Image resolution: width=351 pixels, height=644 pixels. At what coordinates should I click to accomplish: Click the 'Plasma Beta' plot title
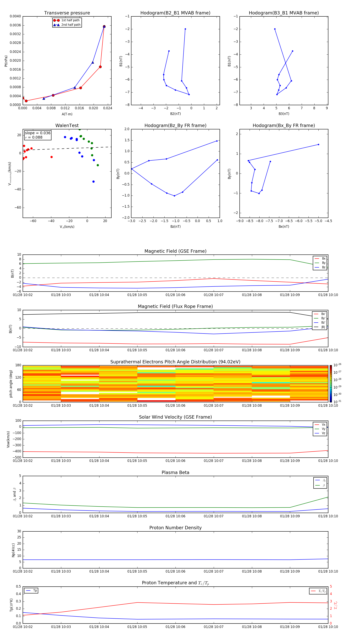pyautogui.click(x=175, y=473)
